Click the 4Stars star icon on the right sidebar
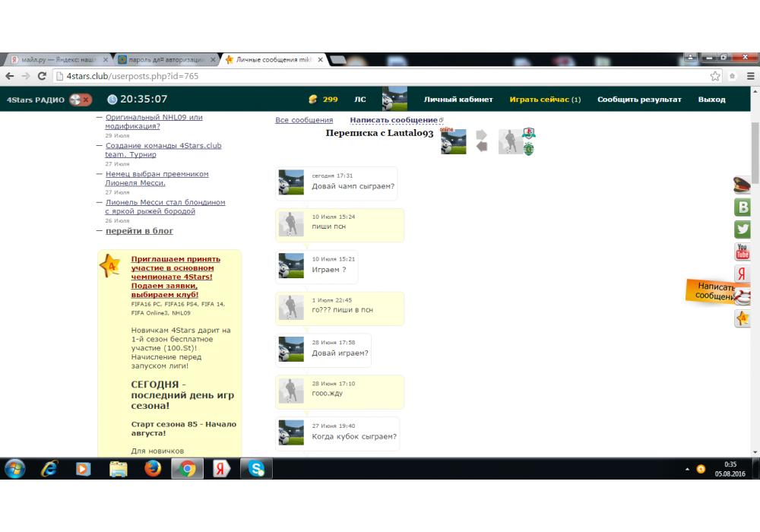The height and width of the screenshot is (532, 760). 742,318
